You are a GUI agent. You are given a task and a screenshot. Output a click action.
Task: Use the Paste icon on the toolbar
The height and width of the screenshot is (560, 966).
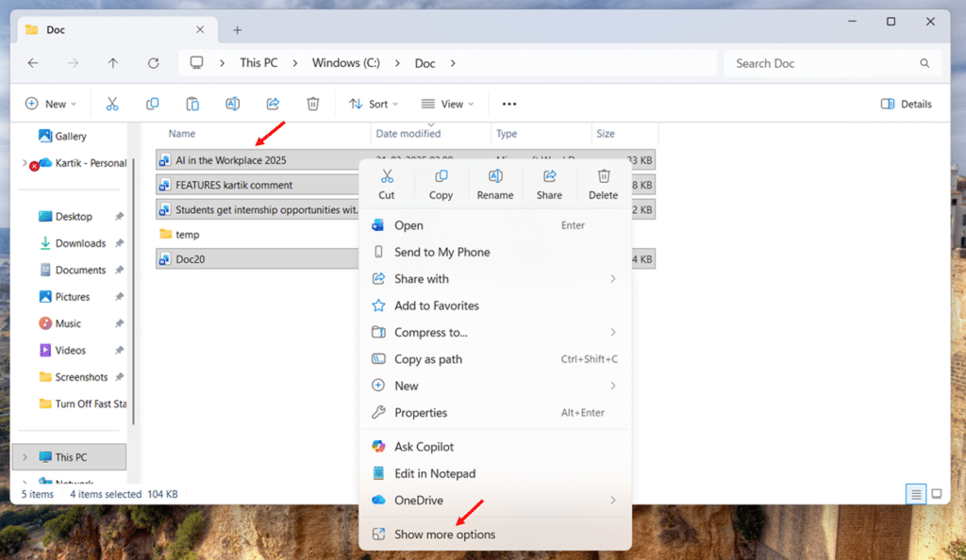click(192, 104)
